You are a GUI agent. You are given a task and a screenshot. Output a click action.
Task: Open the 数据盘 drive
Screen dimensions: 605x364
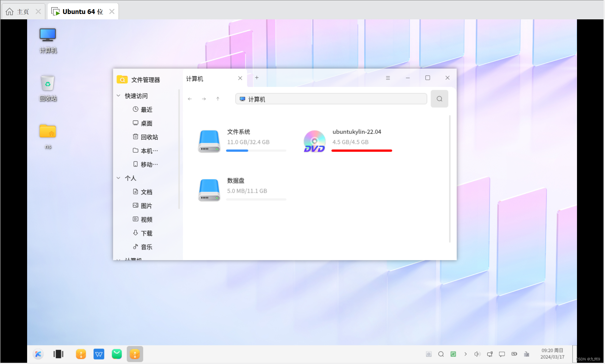pyautogui.click(x=209, y=190)
